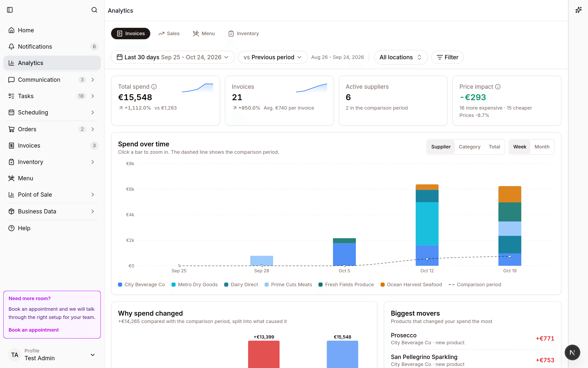Go to Analytics in the sidebar
Viewport: 588px width, 368px height.
click(52, 63)
